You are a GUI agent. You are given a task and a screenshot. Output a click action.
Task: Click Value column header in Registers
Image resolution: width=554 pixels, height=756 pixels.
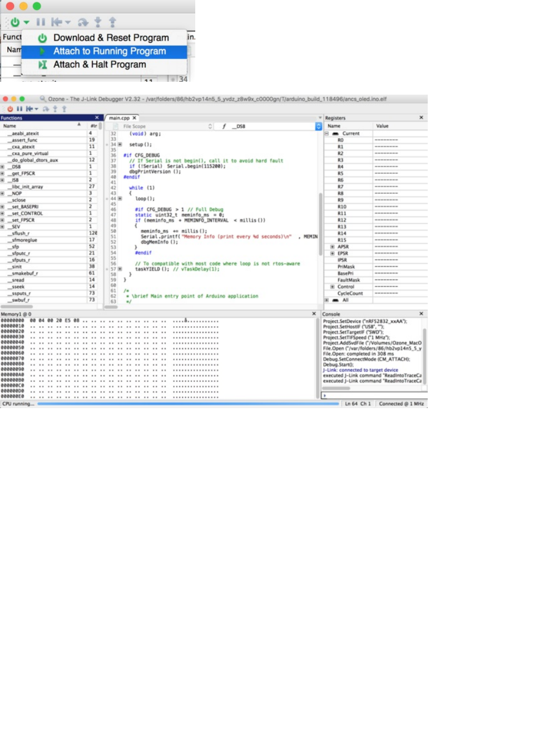coord(400,126)
